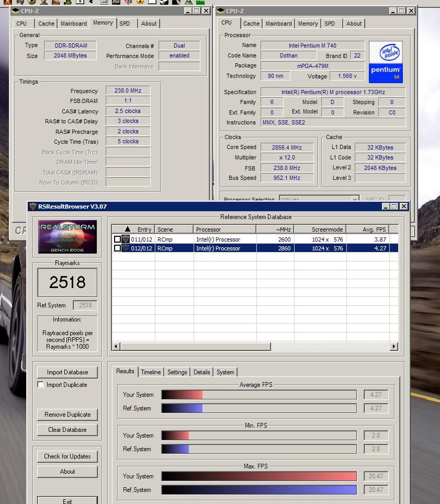Screen dimensions: 440x504
Task: Open Mainboard tab in right CPU-Z window
Action: tap(279, 24)
